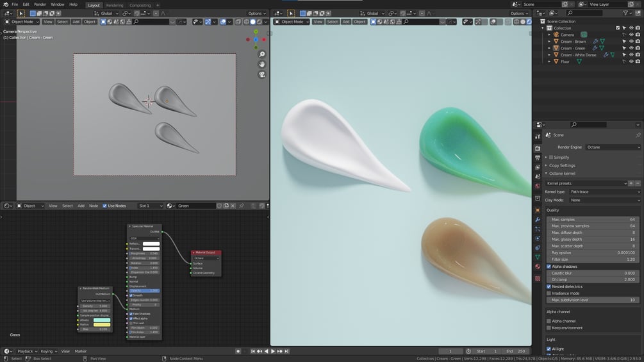The image size is (644, 362).
Task: Open the Material properties sphere tab
Action: [538, 267]
